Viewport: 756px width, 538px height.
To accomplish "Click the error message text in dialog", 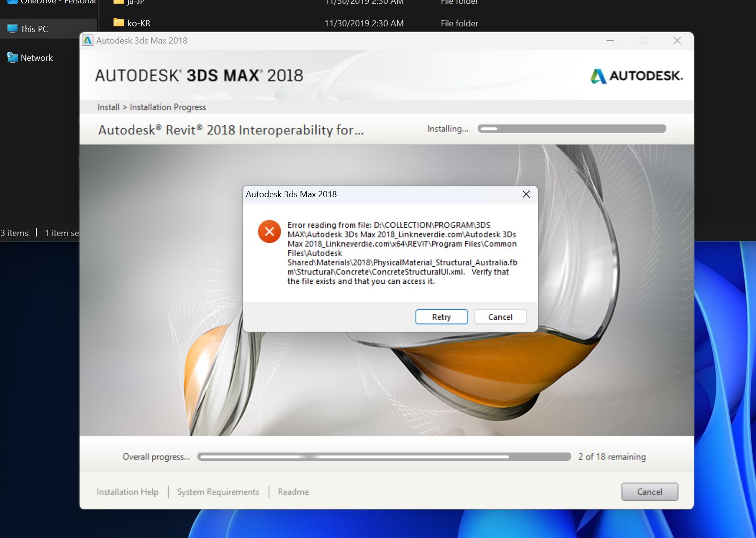I will point(402,253).
